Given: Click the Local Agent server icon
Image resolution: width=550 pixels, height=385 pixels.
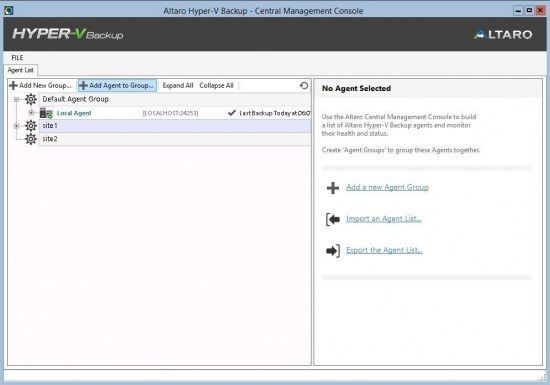Looking at the screenshot, I should (x=46, y=113).
